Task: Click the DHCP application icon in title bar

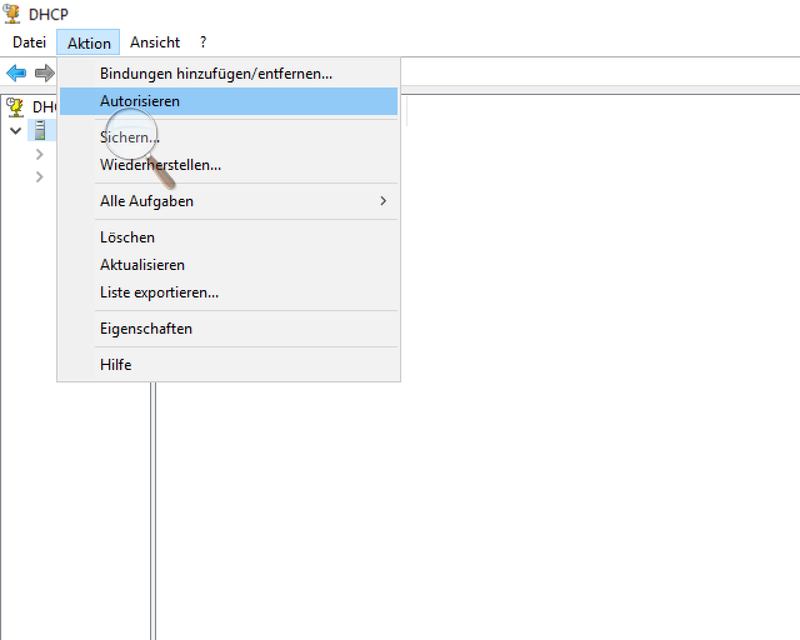Action: (x=12, y=14)
